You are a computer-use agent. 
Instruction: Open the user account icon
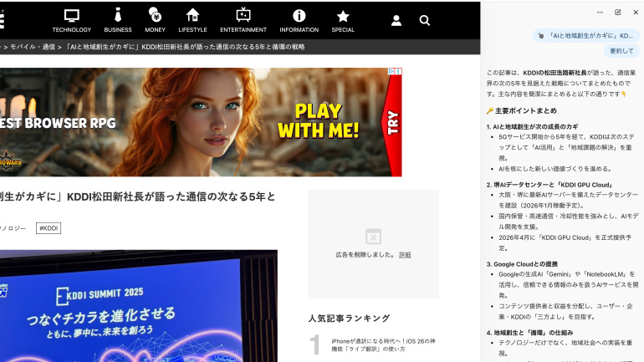[x=396, y=20]
